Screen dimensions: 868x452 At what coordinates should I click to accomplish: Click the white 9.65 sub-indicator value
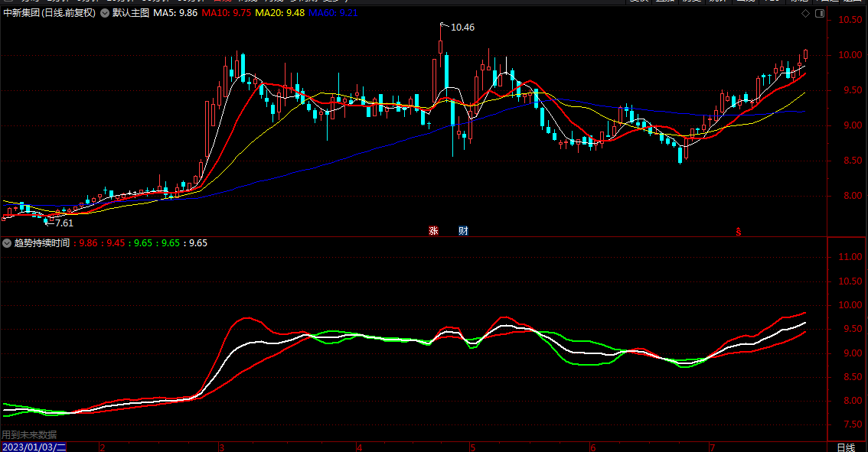[x=198, y=243]
